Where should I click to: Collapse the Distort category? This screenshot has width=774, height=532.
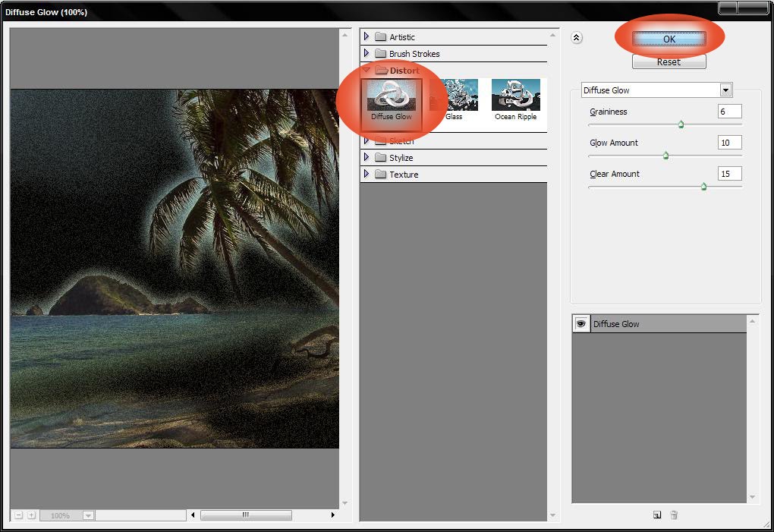click(x=367, y=70)
